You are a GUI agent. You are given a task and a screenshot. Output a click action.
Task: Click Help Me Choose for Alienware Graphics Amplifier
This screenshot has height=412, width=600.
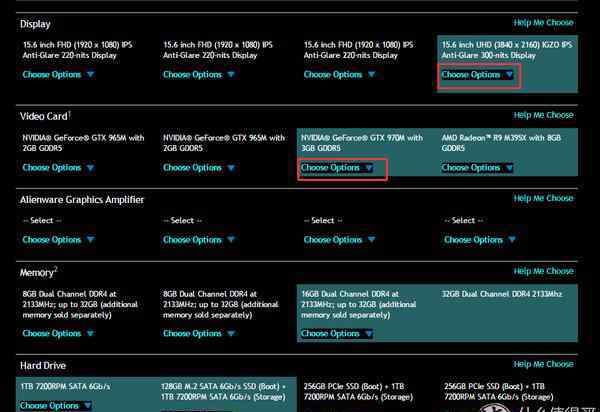(x=543, y=198)
